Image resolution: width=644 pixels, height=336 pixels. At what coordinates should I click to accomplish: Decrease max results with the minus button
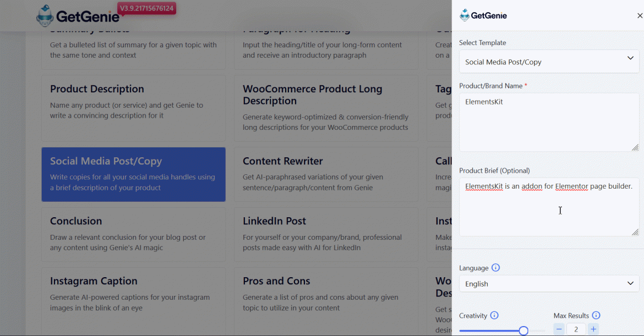[559, 329]
